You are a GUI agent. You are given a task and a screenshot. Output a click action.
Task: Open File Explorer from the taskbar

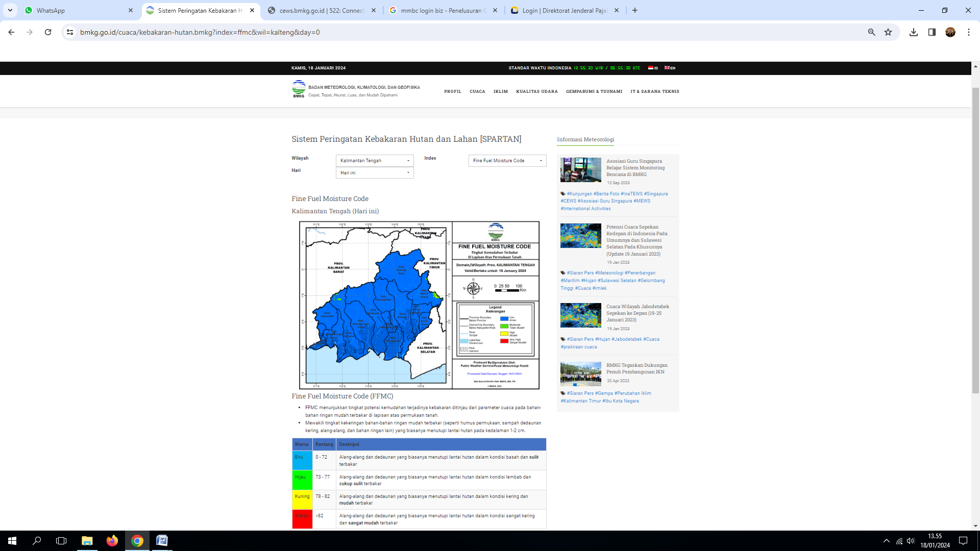[x=87, y=541]
